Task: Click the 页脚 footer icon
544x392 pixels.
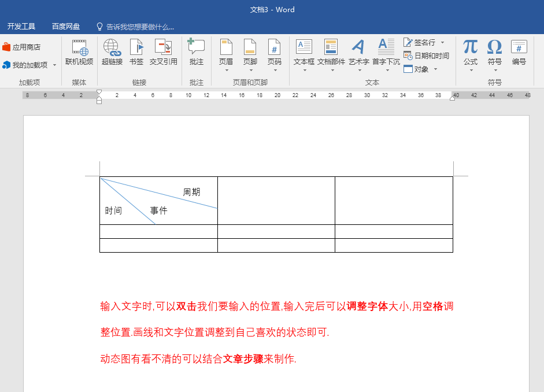Action: [x=250, y=47]
